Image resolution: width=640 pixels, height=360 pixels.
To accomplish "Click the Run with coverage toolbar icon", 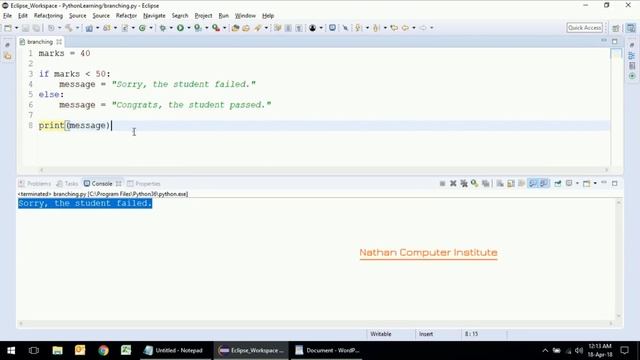I will 198,28.
